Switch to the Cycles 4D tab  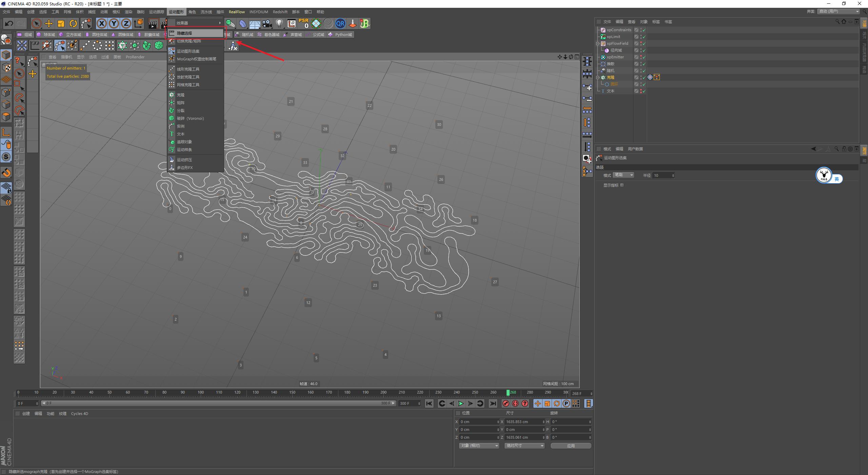click(80, 413)
